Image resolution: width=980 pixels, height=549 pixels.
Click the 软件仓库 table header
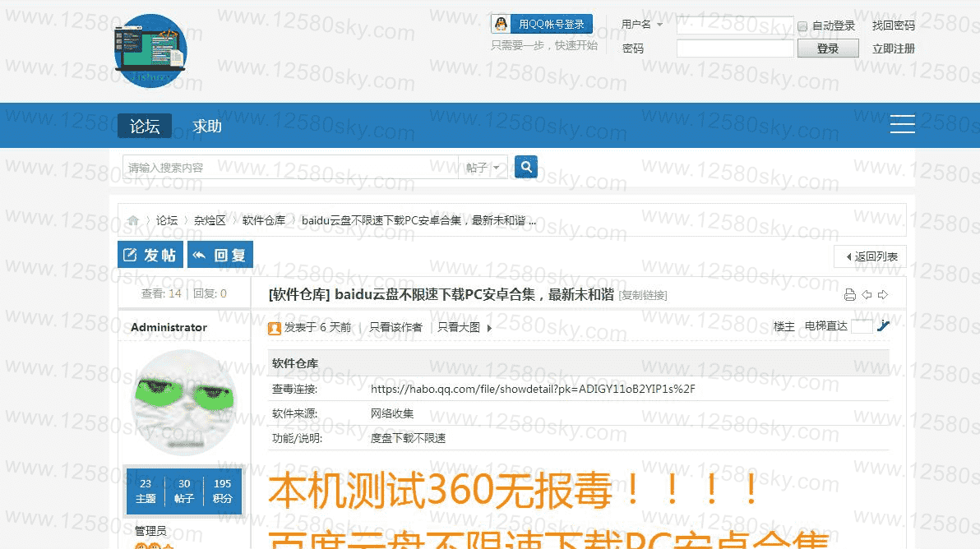[x=295, y=363]
